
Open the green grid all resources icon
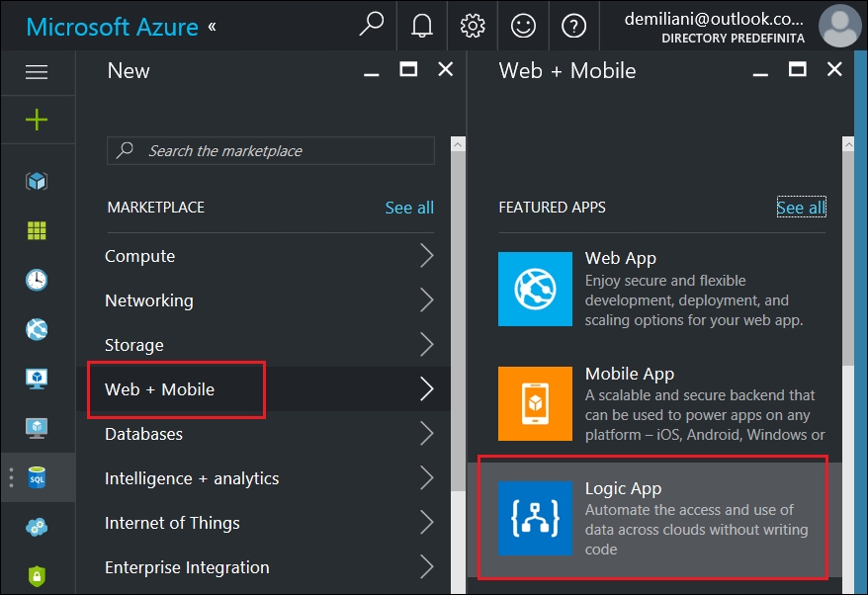[x=37, y=230]
